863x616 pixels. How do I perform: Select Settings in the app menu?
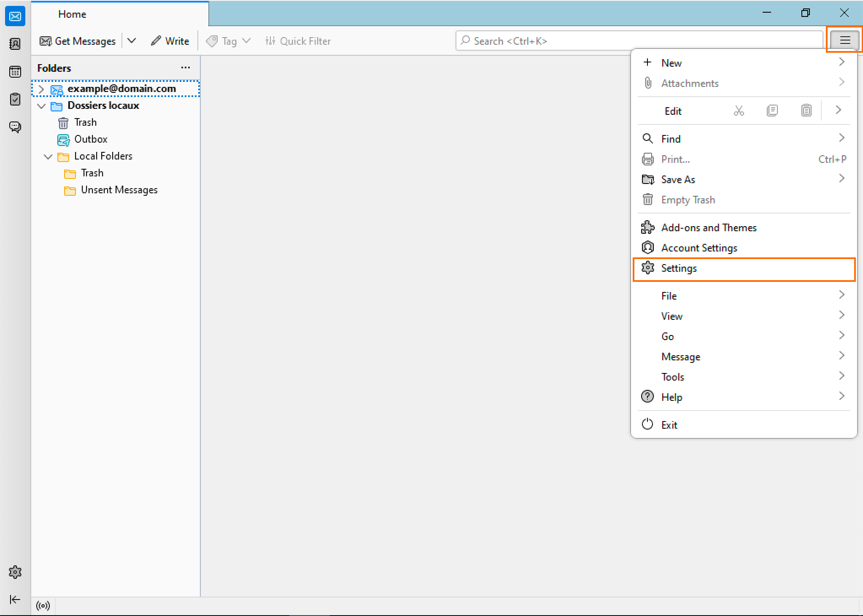click(744, 268)
